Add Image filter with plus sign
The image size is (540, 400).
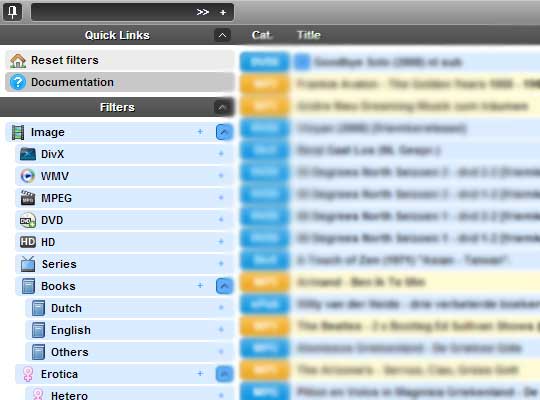(x=200, y=132)
